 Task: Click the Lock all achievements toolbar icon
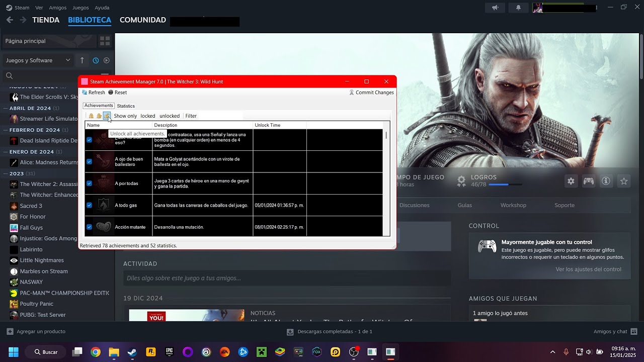pyautogui.click(x=91, y=116)
